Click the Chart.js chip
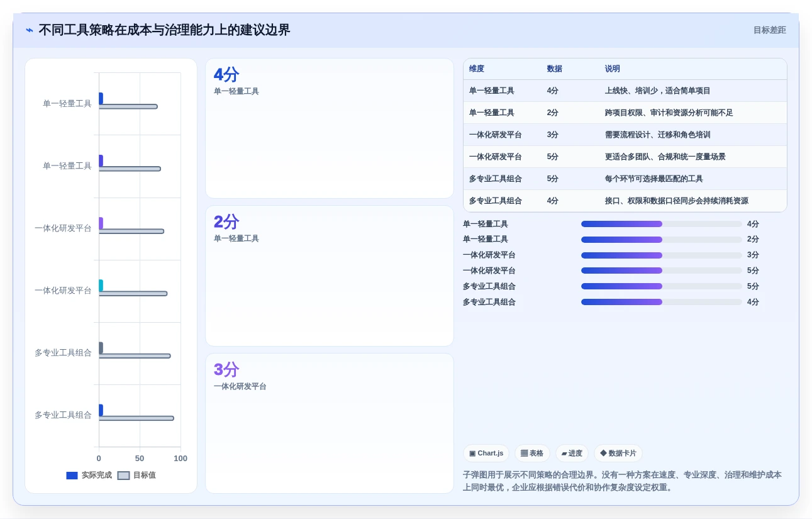This screenshot has height=519, width=812. 486,453
